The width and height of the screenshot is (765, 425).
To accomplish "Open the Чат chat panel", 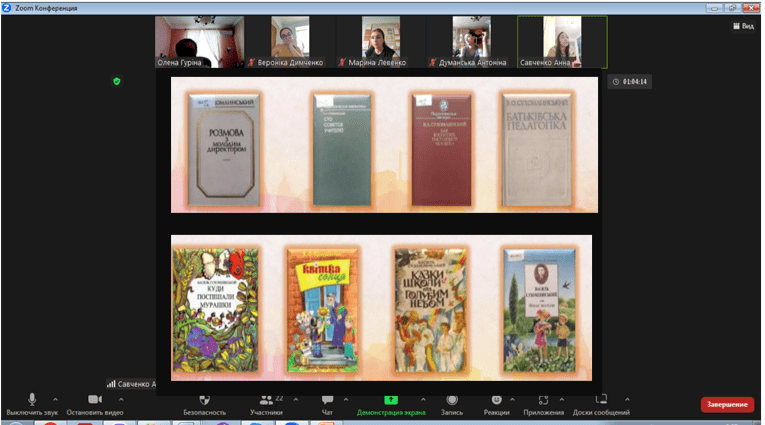I will tap(327, 400).
